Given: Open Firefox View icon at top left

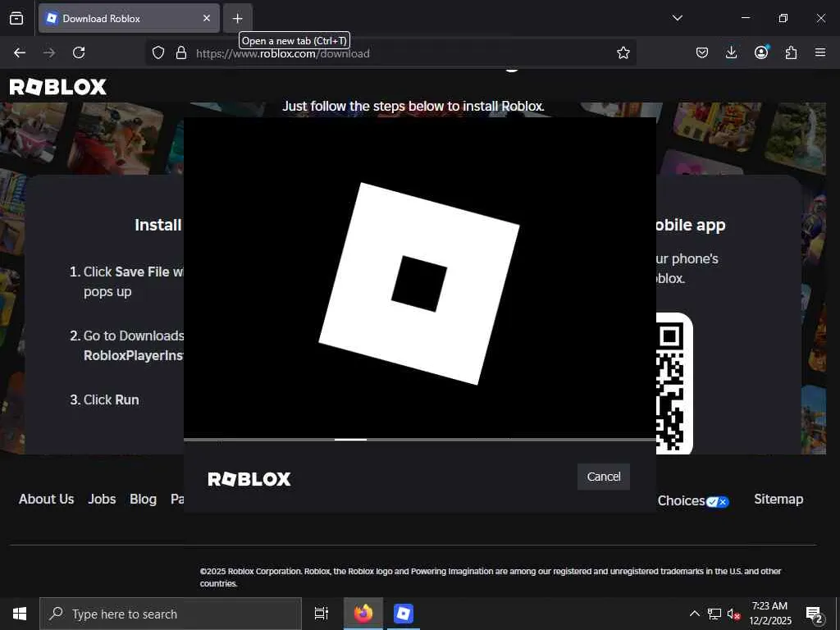Looking at the screenshot, I should pyautogui.click(x=16, y=18).
